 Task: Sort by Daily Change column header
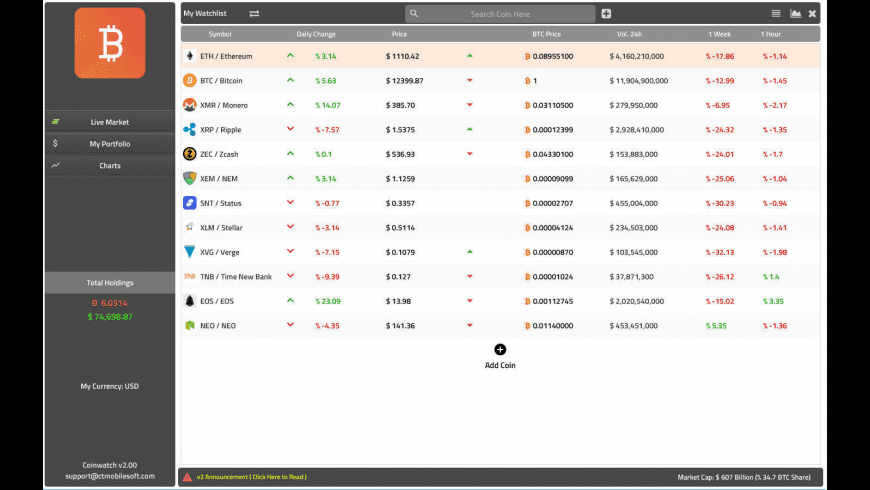click(316, 34)
